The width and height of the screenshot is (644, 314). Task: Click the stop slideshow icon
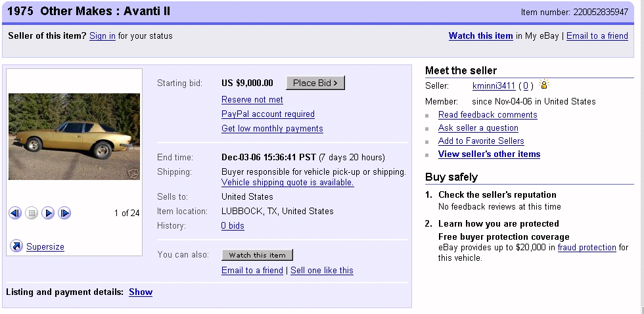tap(32, 213)
